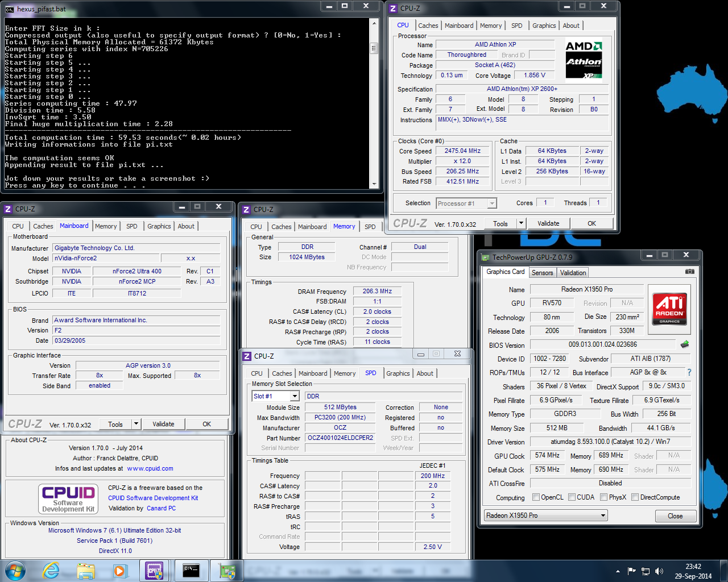
Task: Click the AMD Athlon XP logo
Action: click(x=584, y=60)
